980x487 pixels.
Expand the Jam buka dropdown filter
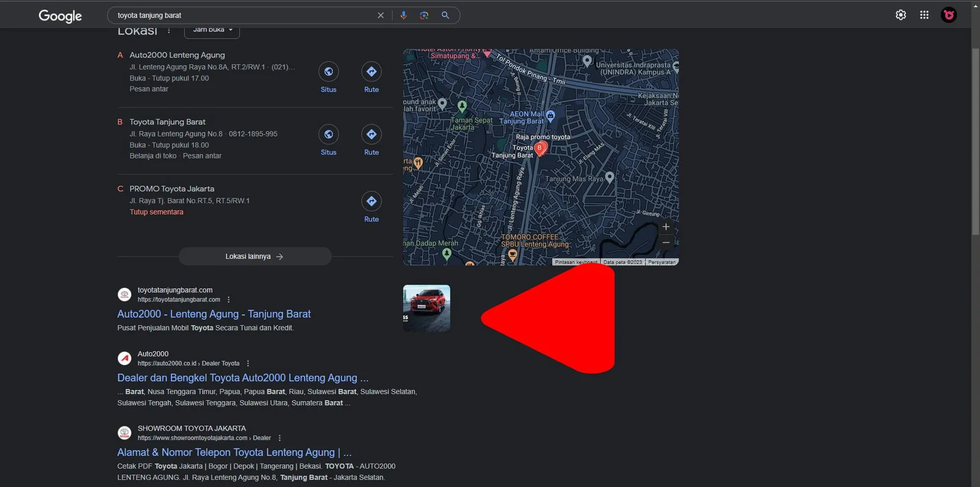212,30
